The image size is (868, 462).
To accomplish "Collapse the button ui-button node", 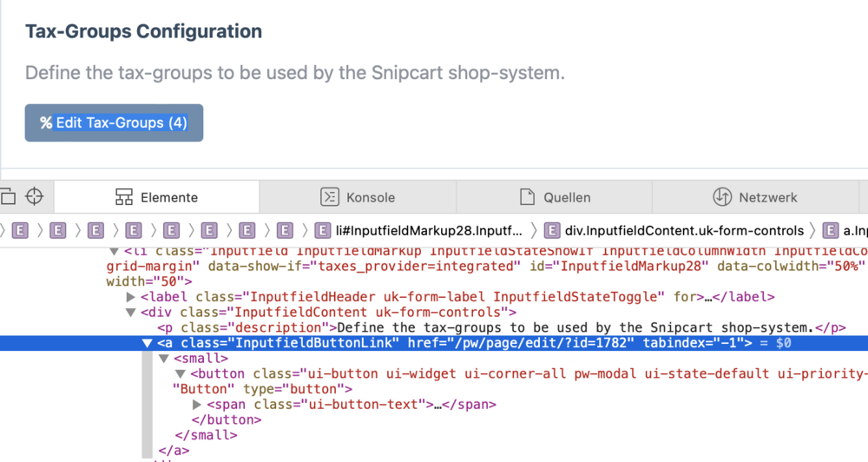I will [178, 374].
